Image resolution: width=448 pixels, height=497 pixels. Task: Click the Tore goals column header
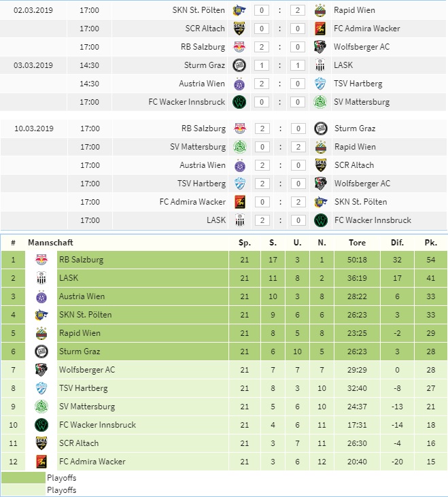point(357,243)
